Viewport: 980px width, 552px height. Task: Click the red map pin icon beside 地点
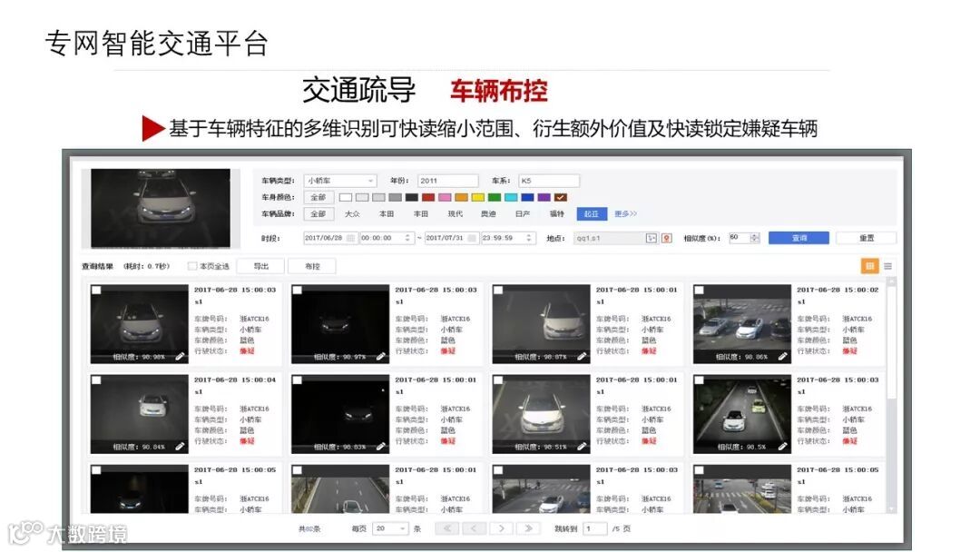(x=667, y=238)
